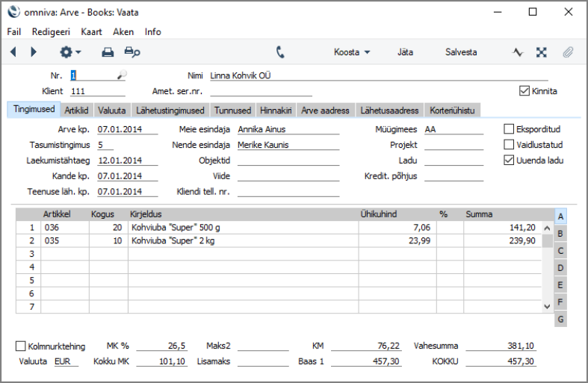Screen dimensions: 588x383
Task: Click the Laekumistähtaeg date field
Action: click(x=128, y=161)
